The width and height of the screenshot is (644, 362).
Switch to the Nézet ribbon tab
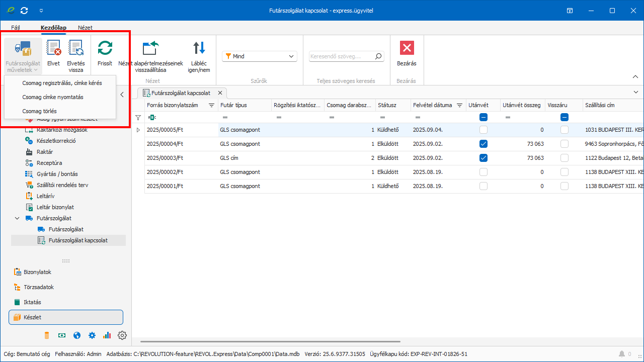point(85,28)
